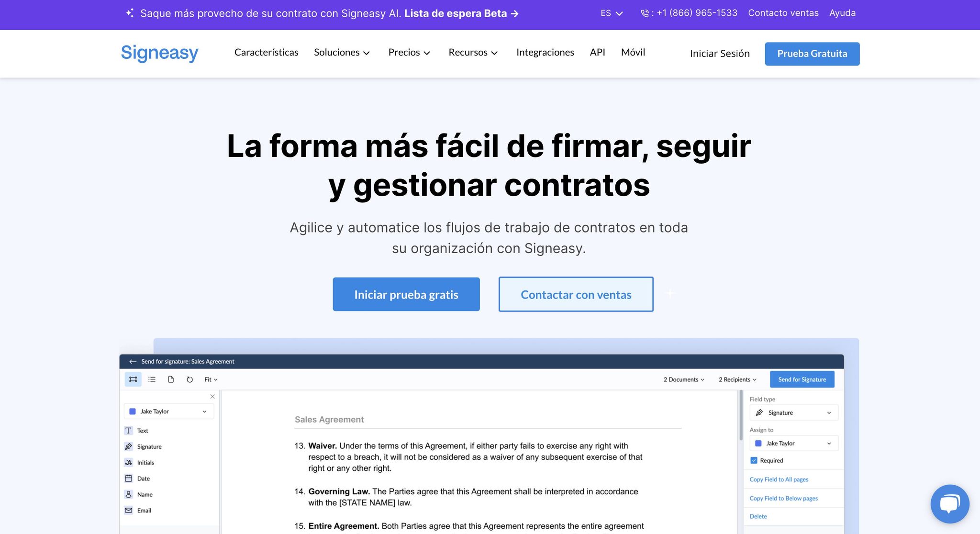Open the Assign to Jake Taylor dropdown

coord(794,444)
